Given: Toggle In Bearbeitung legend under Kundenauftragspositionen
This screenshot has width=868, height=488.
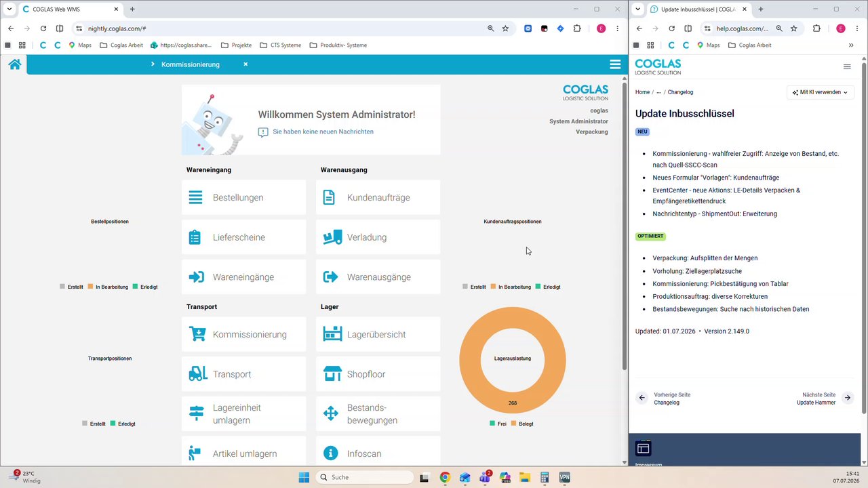Looking at the screenshot, I should pos(510,287).
